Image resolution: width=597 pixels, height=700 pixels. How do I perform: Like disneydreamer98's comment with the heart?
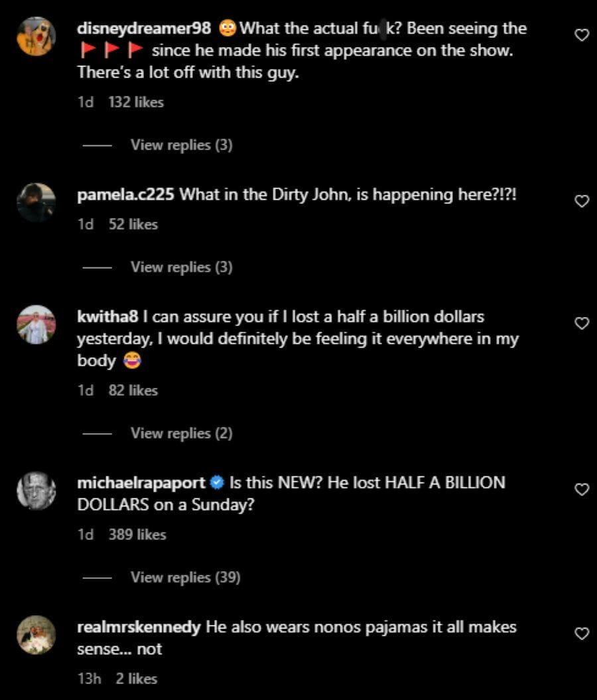[582, 35]
